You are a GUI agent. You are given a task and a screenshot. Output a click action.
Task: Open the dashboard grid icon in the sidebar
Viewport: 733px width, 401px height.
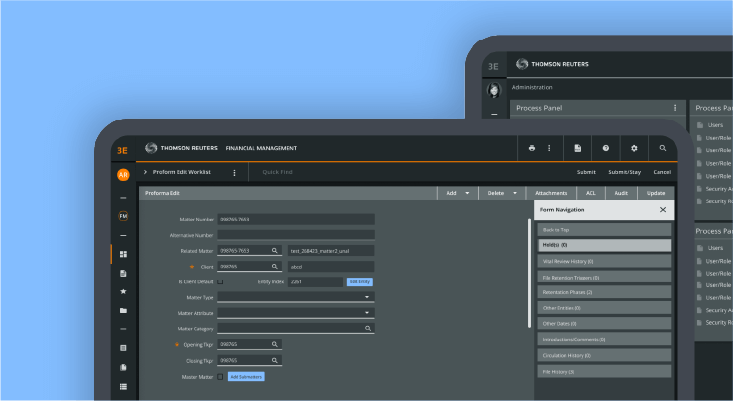[x=123, y=254]
